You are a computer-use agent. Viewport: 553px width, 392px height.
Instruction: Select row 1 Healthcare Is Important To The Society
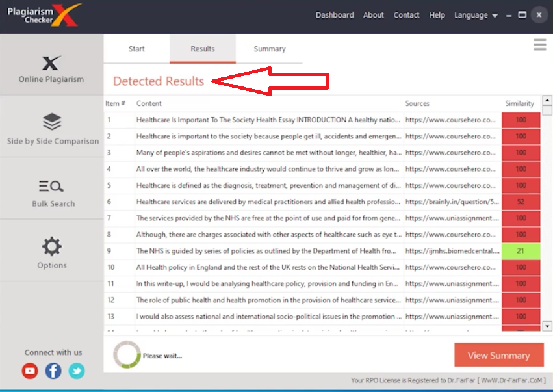[322, 120]
